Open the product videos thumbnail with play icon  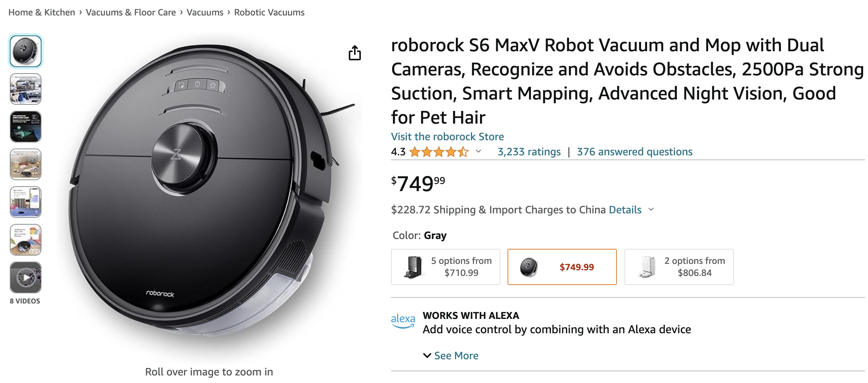click(26, 277)
